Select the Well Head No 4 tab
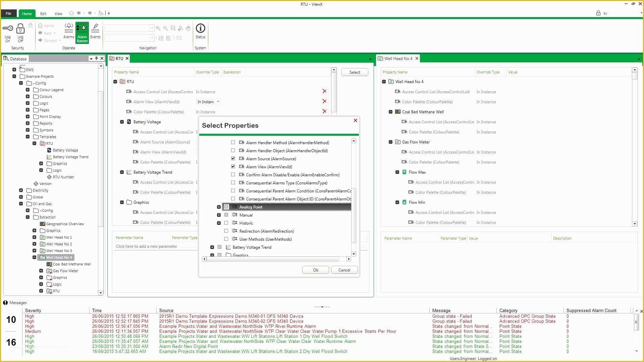The height and width of the screenshot is (362, 644). pos(398,58)
